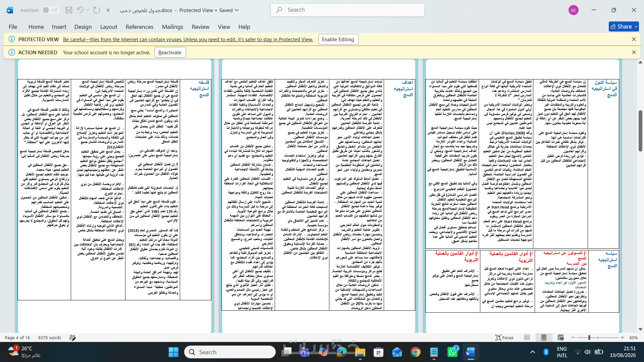Open the Share button dropdown
The image size is (644, 362).
tap(635, 26)
